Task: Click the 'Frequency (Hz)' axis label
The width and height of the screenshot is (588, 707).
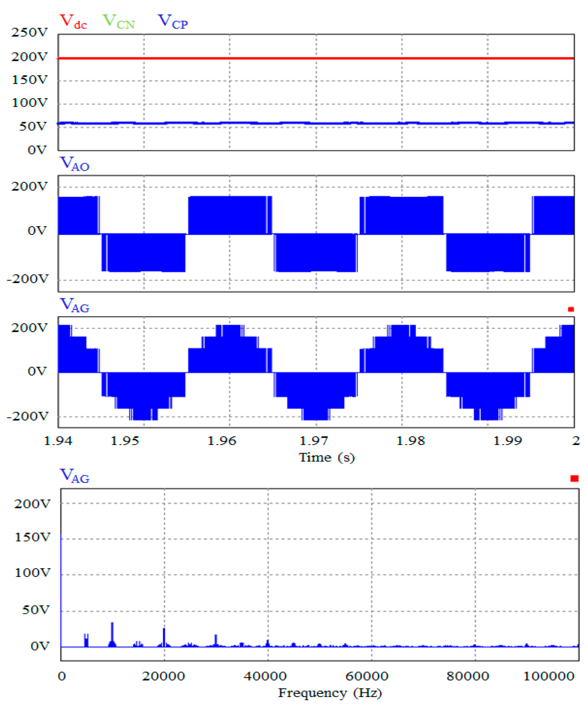Action: [x=330, y=693]
